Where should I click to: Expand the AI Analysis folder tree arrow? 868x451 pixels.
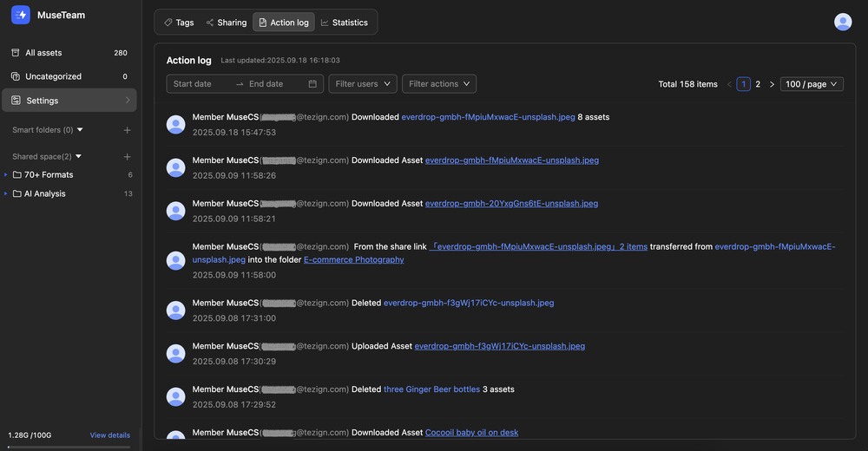click(x=6, y=194)
